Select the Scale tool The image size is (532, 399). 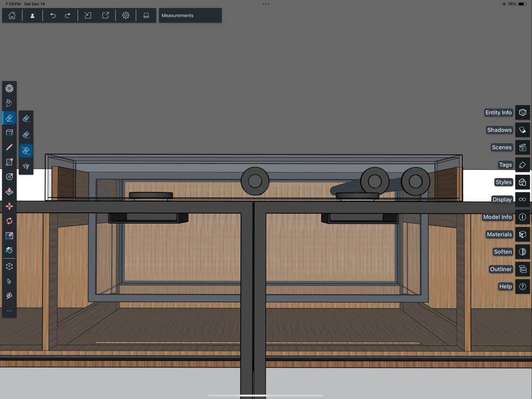[9, 235]
